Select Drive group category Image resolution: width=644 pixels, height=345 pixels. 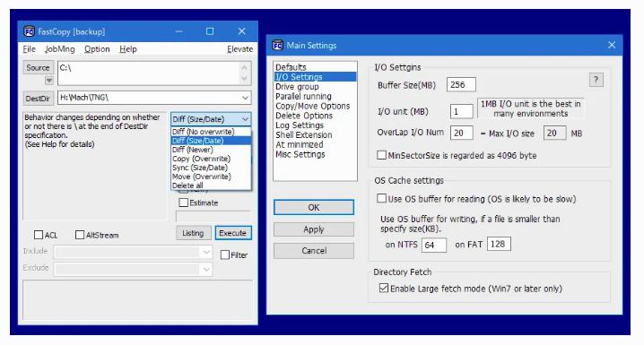click(315, 87)
